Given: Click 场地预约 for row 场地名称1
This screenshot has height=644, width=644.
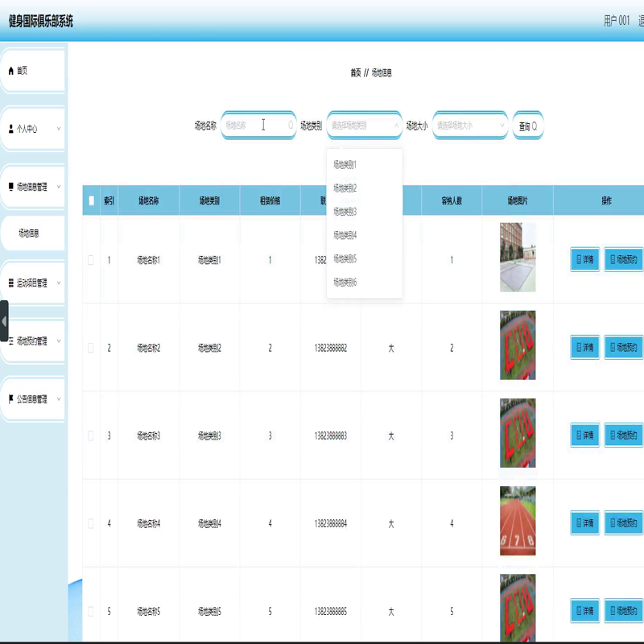Looking at the screenshot, I should coord(623,259).
